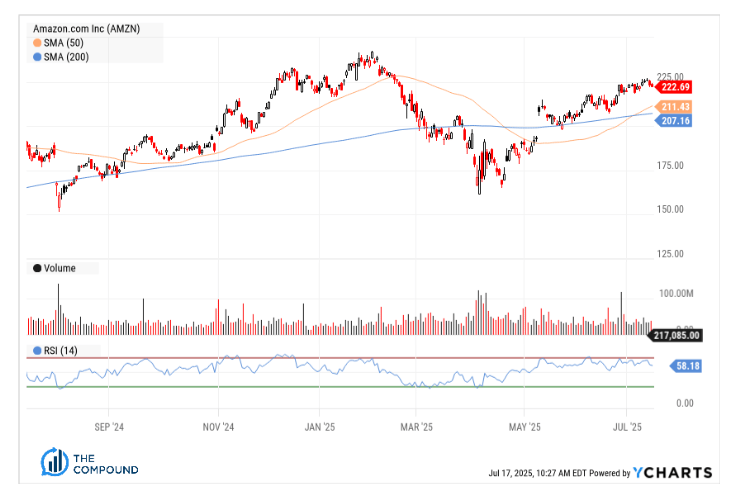Click the 150.00 price axis label
The width and height of the screenshot is (738, 497).
click(x=670, y=209)
